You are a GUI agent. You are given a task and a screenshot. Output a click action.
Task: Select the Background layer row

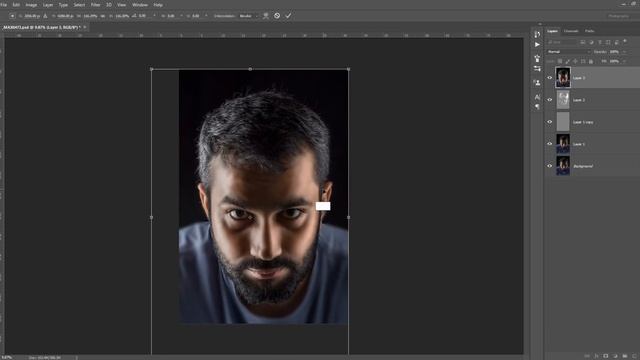tap(593, 166)
